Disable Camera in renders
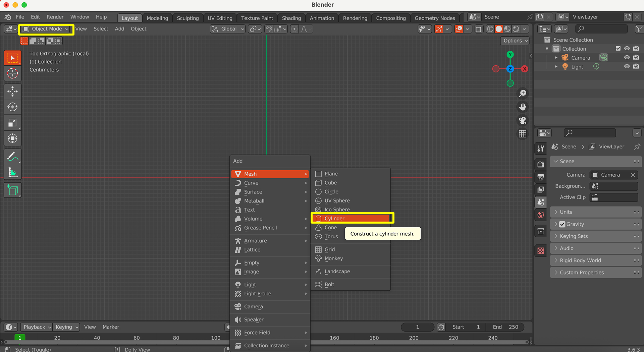Image resolution: width=644 pixels, height=352 pixels. 636,58
